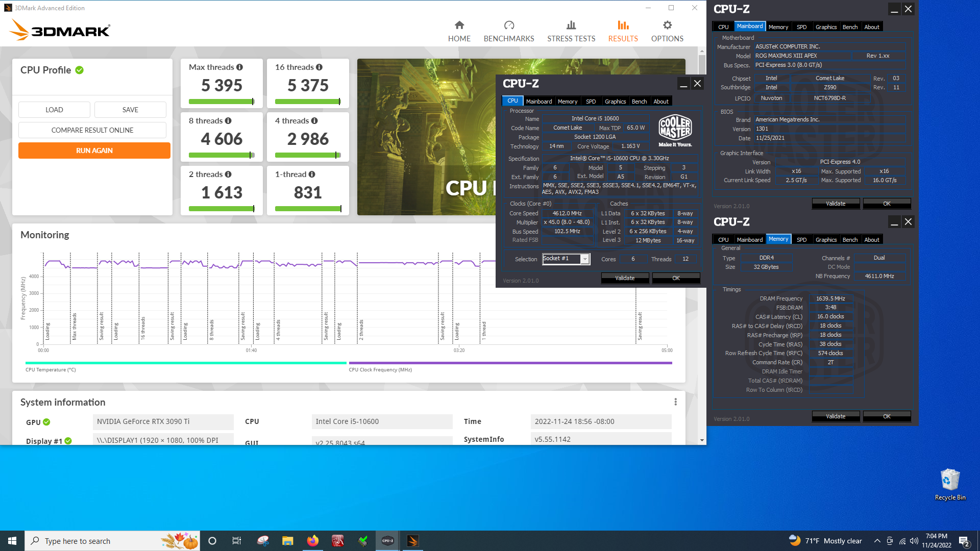Open the RESULTS section
The width and height of the screenshot is (980, 551).
623,31
